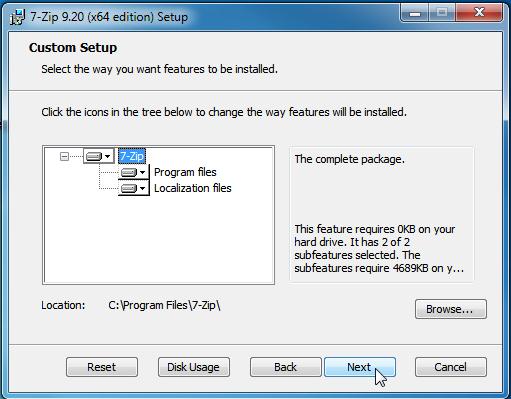The height and width of the screenshot is (399, 511).
Task: Open the Disk Usage dialog
Action: (194, 367)
